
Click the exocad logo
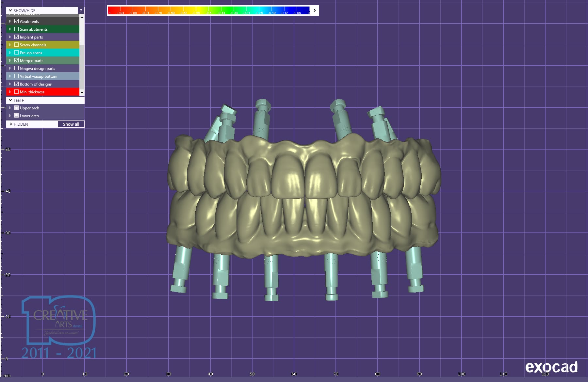(x=551, y=367)
